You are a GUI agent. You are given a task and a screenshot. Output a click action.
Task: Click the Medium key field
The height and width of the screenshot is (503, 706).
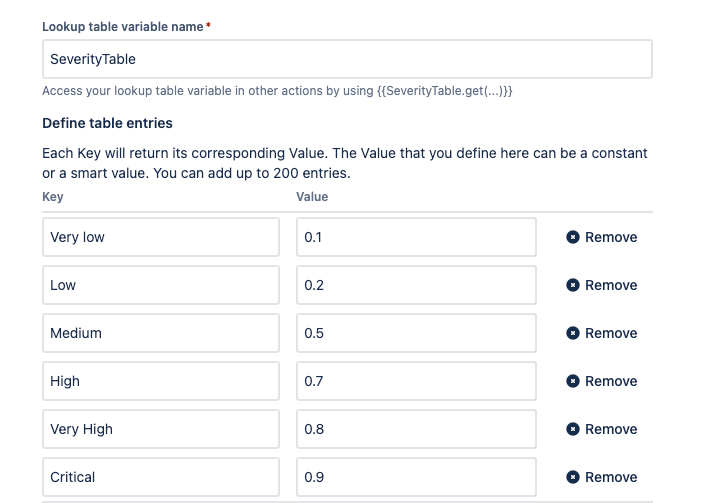(x=161, y=333)
